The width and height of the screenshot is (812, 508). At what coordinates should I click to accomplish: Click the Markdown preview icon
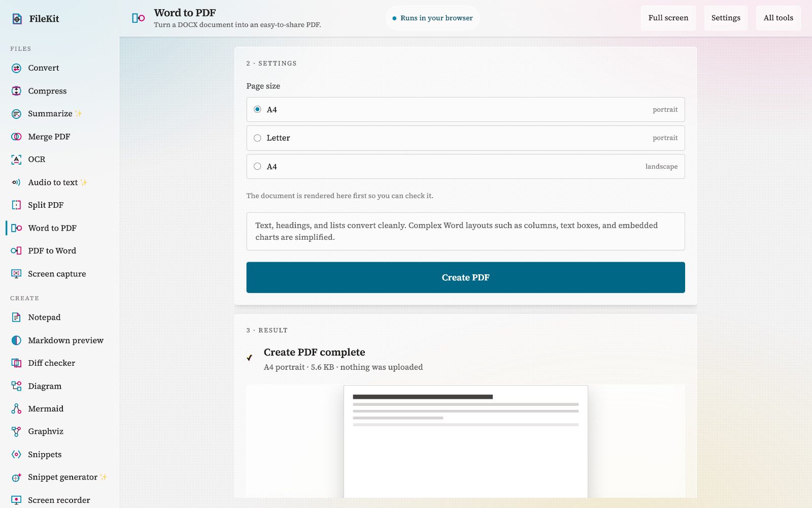pos(16,340)
